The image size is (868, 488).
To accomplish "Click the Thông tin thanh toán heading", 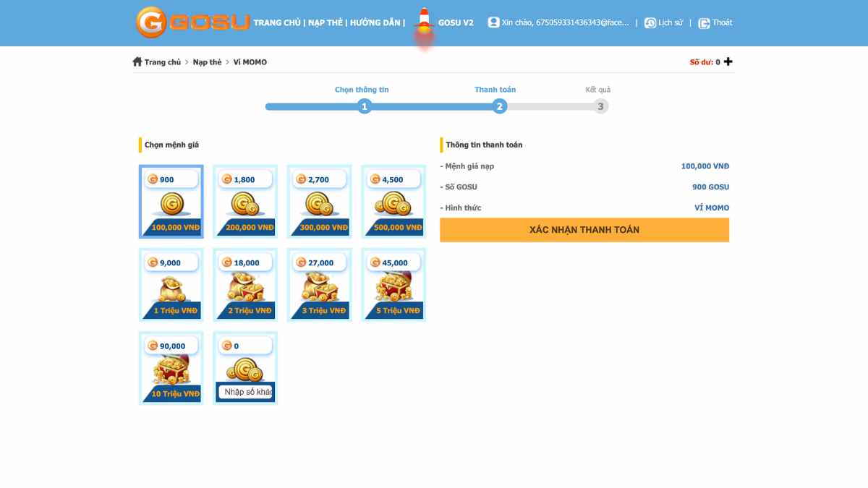I will click(x=484, y=145).
